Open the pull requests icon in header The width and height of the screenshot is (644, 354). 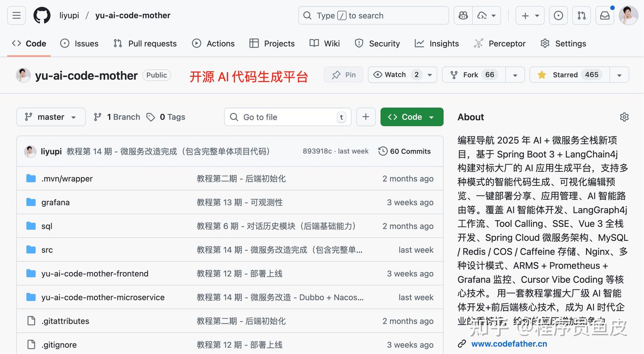click(581, 15)
